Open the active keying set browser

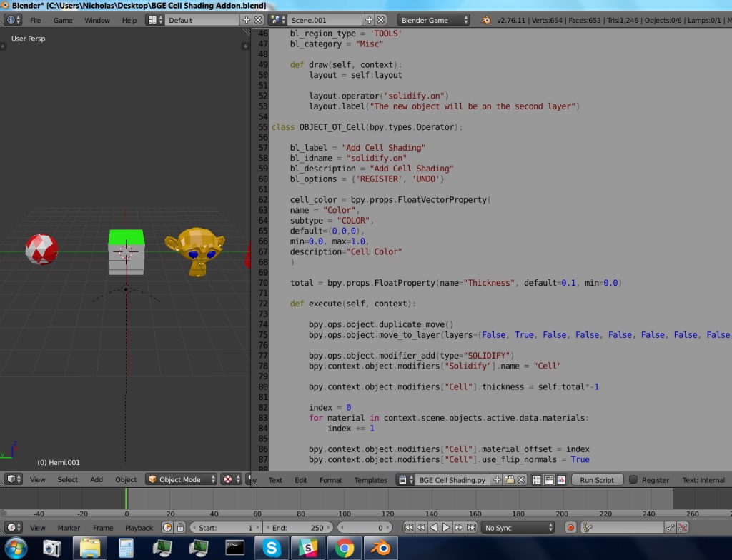[588, 528]
